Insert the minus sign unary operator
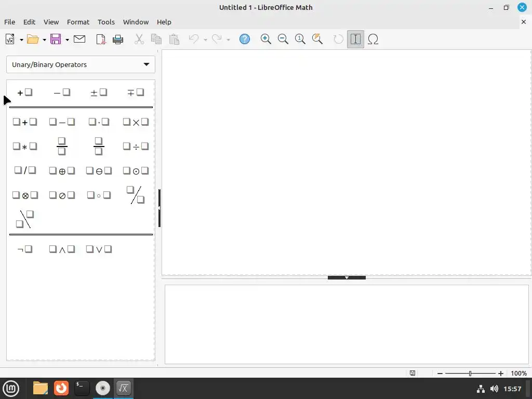This screenshot has height=399, width=532. (x=62, y=92)
